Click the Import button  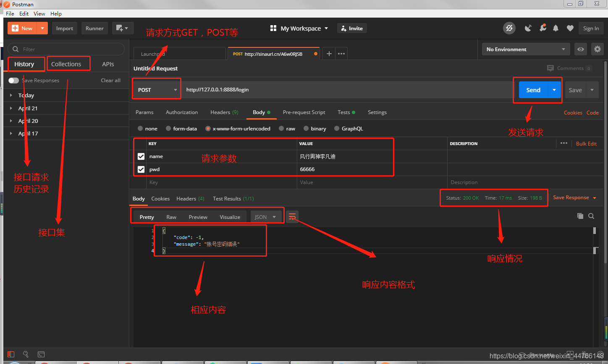[x=65, y=28]
